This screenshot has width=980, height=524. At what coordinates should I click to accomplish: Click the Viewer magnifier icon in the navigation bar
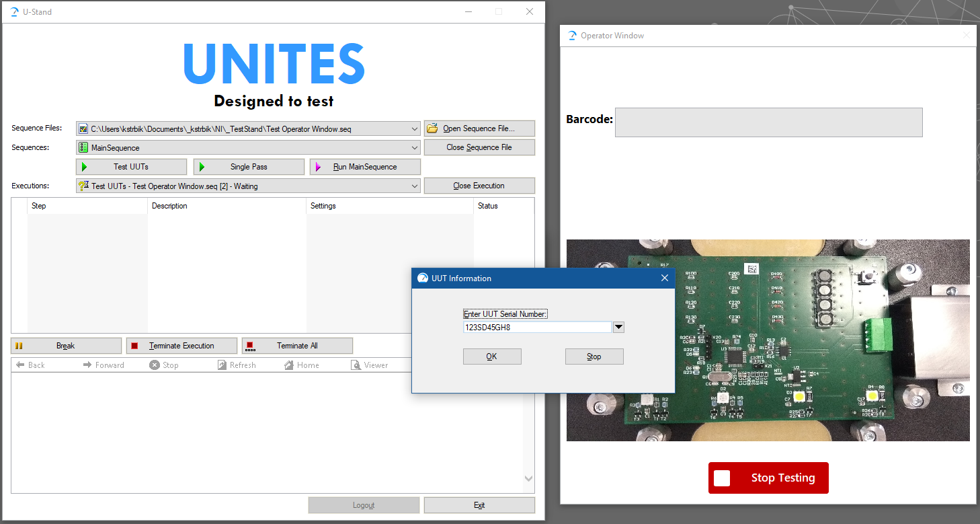click(356, 365)
